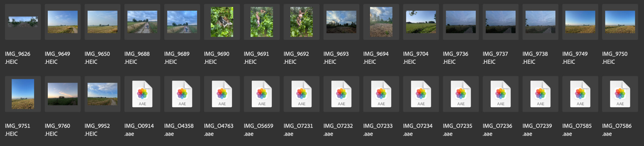This screenshot has height=146, width=644.
Task: Click the IMG_9952.HEIC filename label
Action: [x=97, y=130]
